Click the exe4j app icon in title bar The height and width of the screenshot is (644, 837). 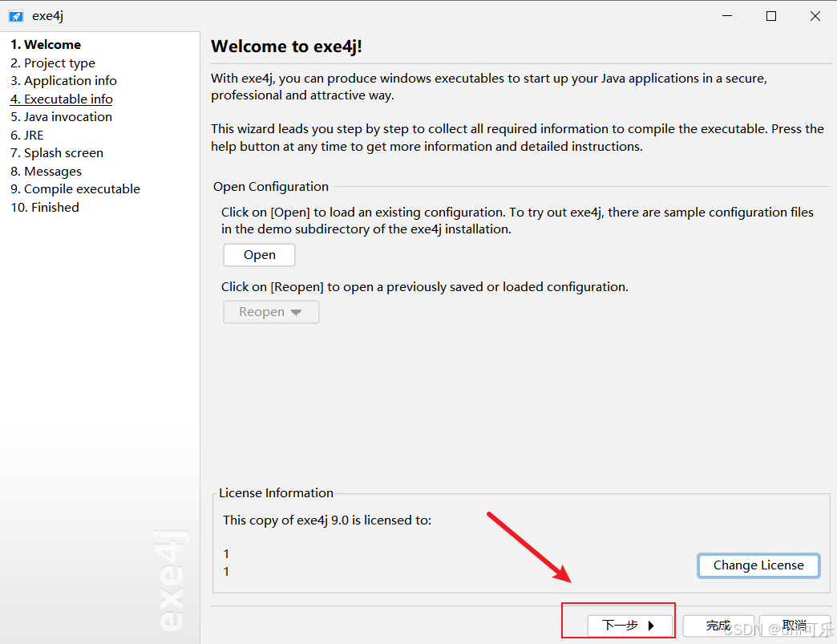pyautogui.click(x=16, y=16)
